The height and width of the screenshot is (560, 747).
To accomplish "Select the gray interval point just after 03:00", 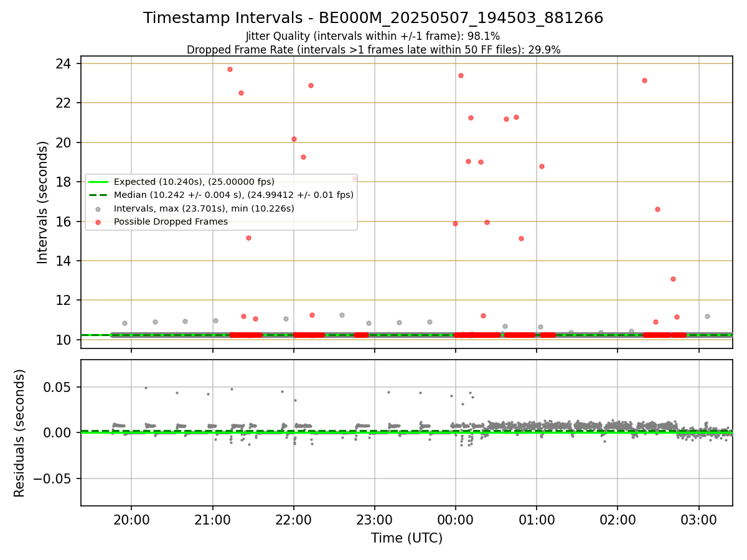I will [x=707, y=316].
